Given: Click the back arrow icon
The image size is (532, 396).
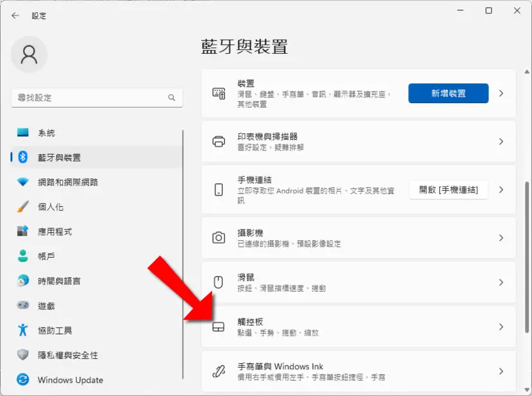Looking at the screenshot, I should click(x=15, y=15).
